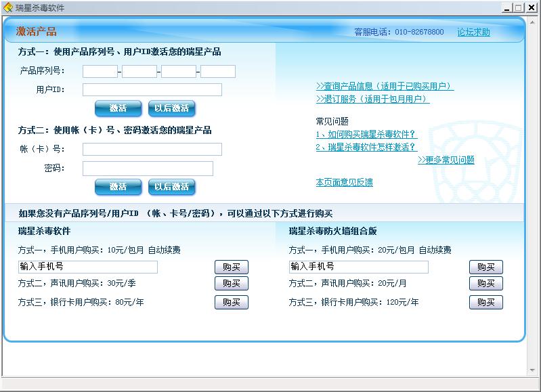Click 以后激活 button under 方式二
Viewport: 541px width, 392px height.
[171, 187]
